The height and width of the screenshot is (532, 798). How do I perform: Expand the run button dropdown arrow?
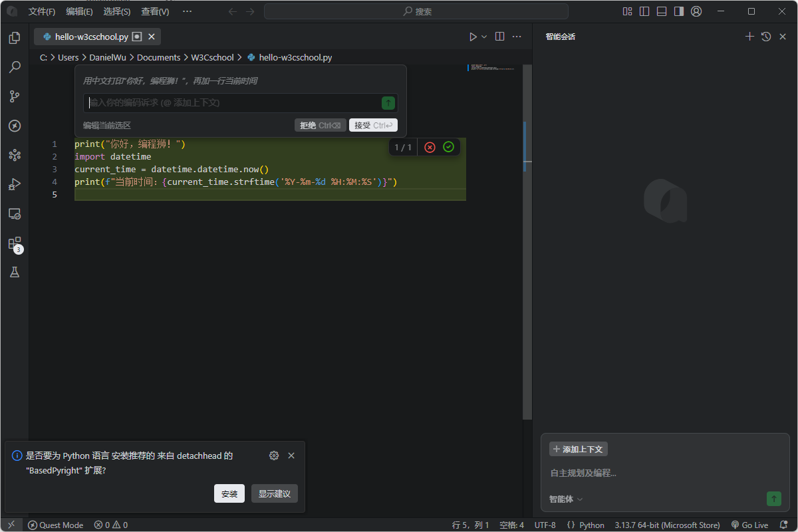click(x=484, y=37)
